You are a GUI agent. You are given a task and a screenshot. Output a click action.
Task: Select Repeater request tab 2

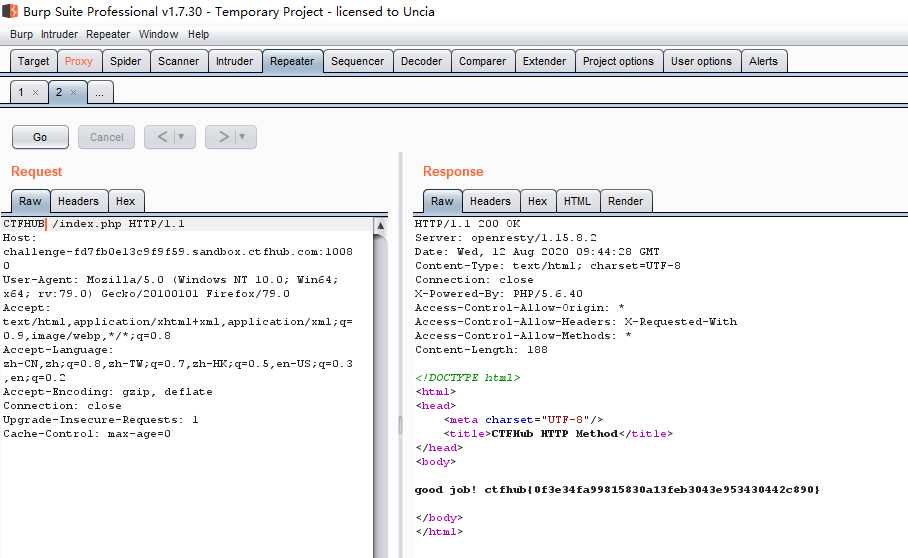pyautogui.click(x=59, y=92)
